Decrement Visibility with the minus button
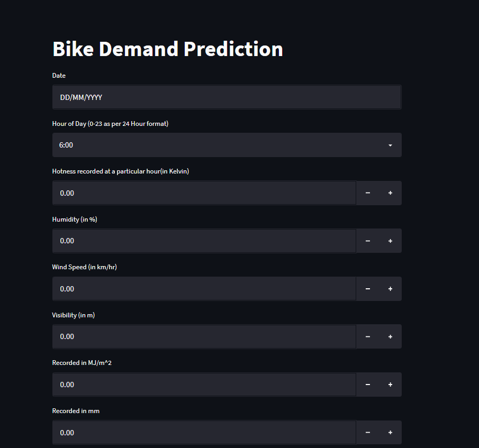479x448 pixels. coord(367,336)
